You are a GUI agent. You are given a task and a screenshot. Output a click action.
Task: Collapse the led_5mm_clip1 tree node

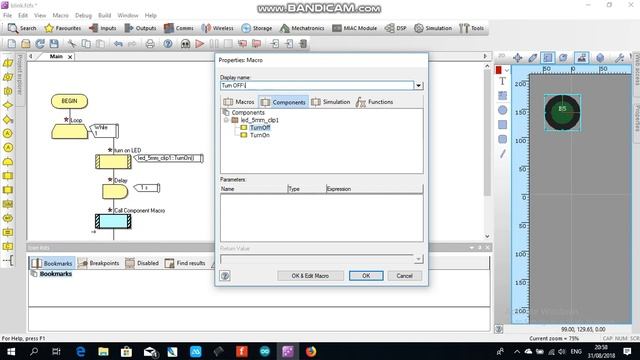226,120
